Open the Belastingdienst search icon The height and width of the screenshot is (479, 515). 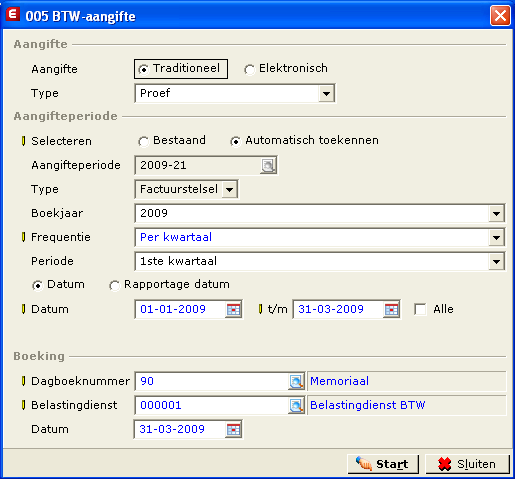[296, 405]
